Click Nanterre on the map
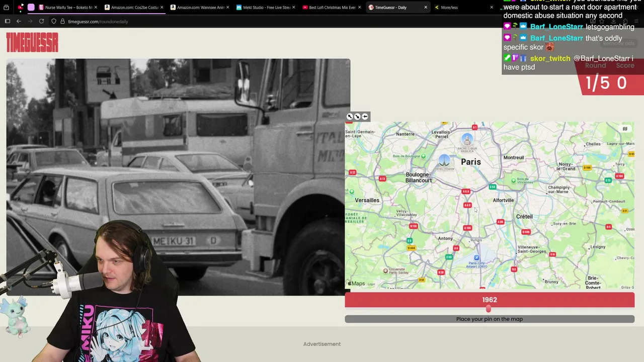644x362 pixels. click(405, 134)
